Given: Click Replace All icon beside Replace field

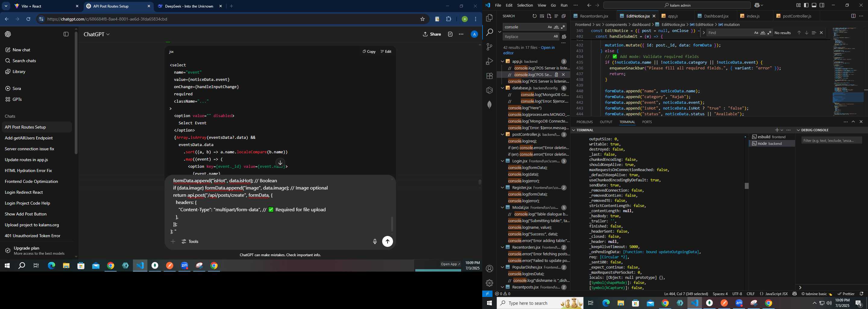Looking at the screenshot, I should point(564,37).
